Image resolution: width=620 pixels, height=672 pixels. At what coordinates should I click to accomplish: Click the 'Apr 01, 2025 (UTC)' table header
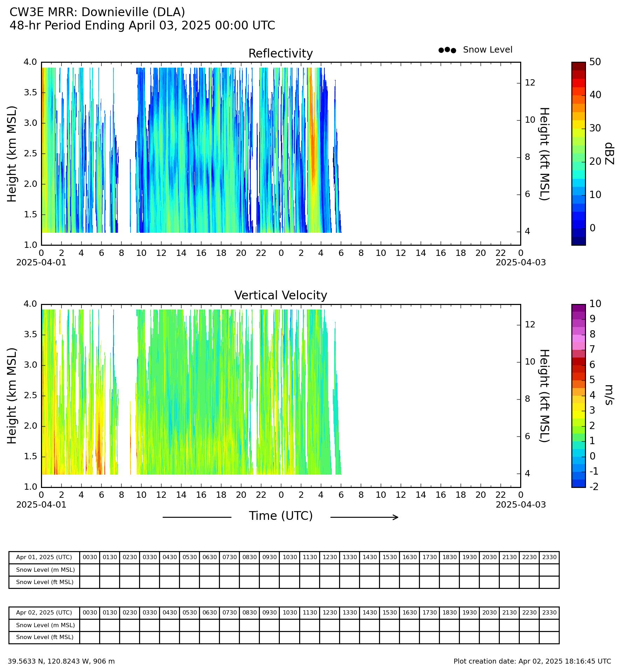point(44,557)
